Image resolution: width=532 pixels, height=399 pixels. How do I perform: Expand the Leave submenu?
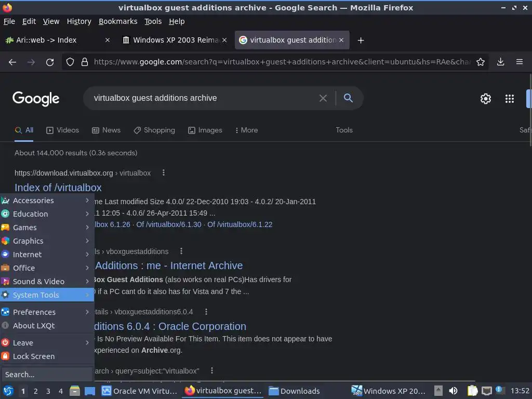(47, 343)
